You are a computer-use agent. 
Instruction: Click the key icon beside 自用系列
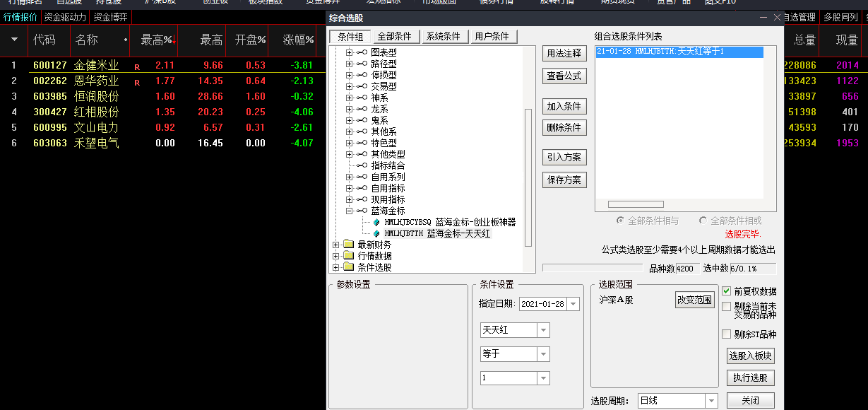pos(362,177)
